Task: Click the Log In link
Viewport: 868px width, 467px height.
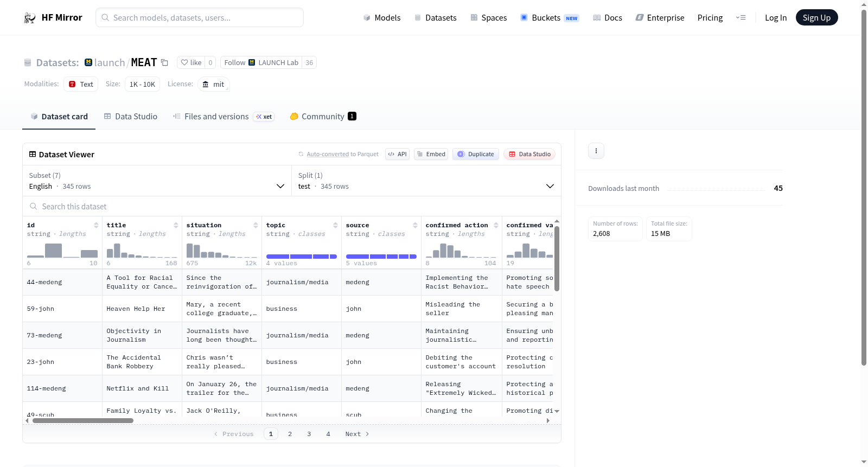Action: [776, 18]
